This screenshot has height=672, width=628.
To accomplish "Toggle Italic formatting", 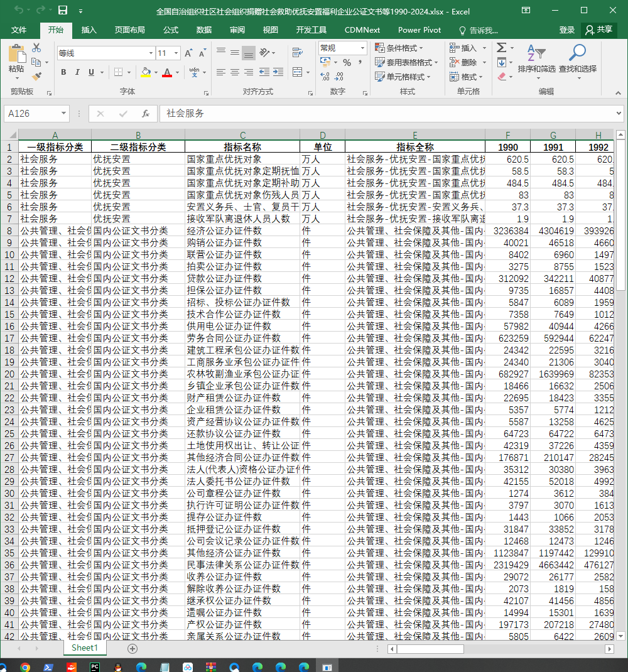I will pos(77,72).
